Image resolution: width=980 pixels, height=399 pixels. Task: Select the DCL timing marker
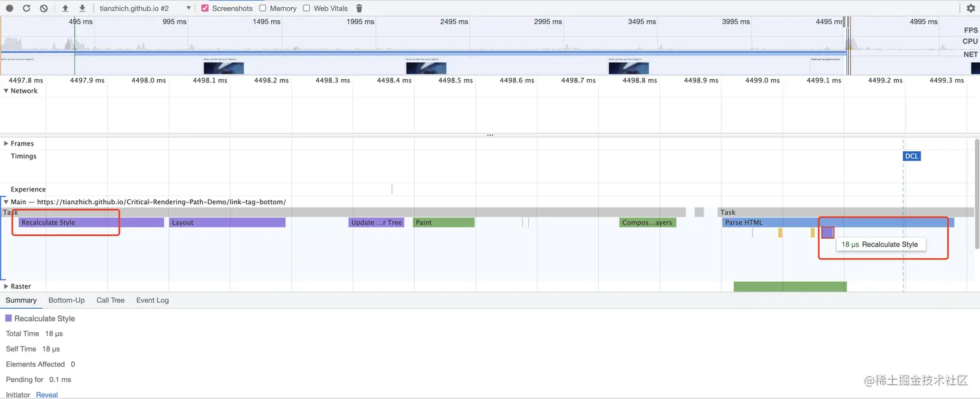[x=912, y=156]
